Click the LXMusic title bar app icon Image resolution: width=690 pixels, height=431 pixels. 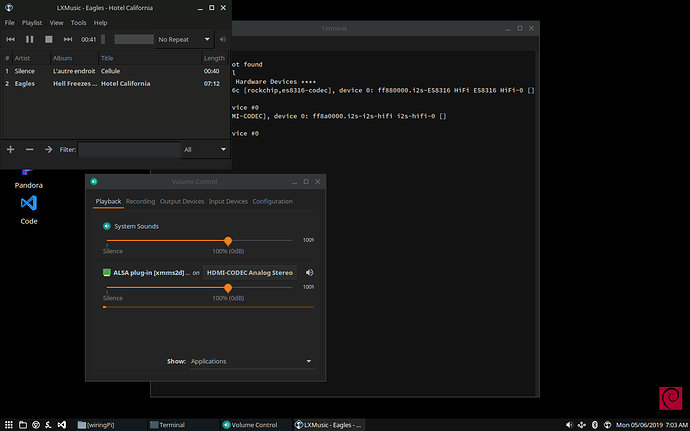pos(9,7)
